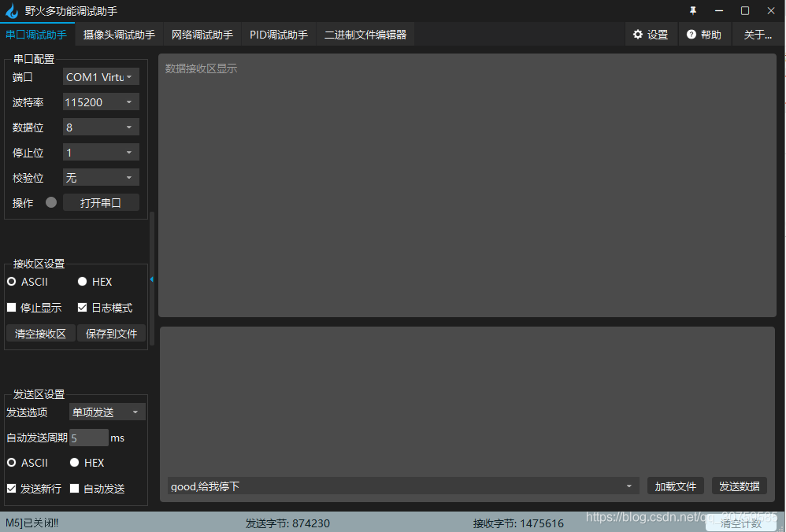Expand the 端口 COM1 dropdown

[x=101, y=77]
